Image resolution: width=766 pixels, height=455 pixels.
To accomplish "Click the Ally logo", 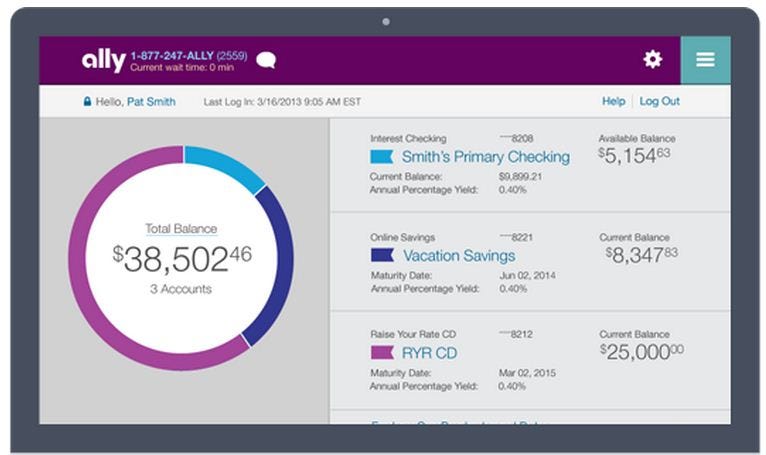I will point(104,60).
